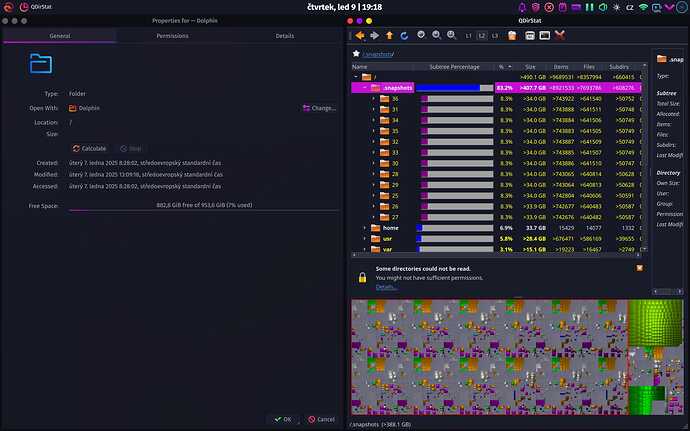Click the tree view horizontal scrollbar
This screenshot has width=690, height=431.
(x=496, y=255)
